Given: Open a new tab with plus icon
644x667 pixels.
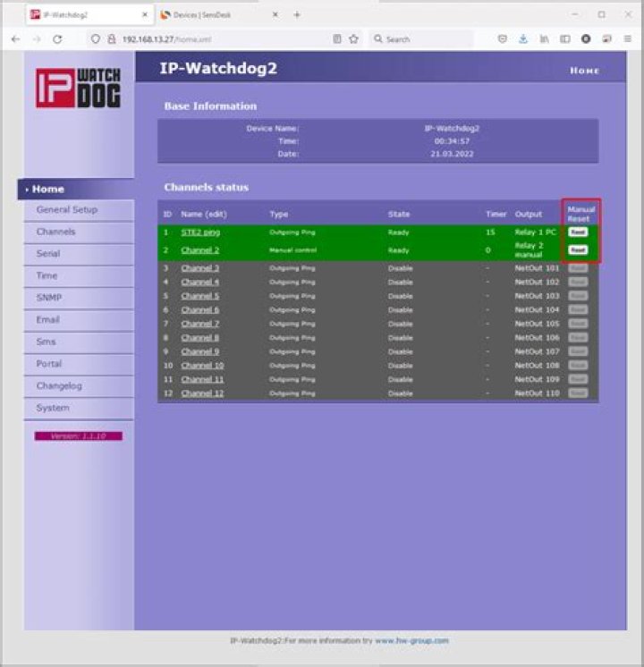Looking at the screenshot, I should click(x=297, y=15).
